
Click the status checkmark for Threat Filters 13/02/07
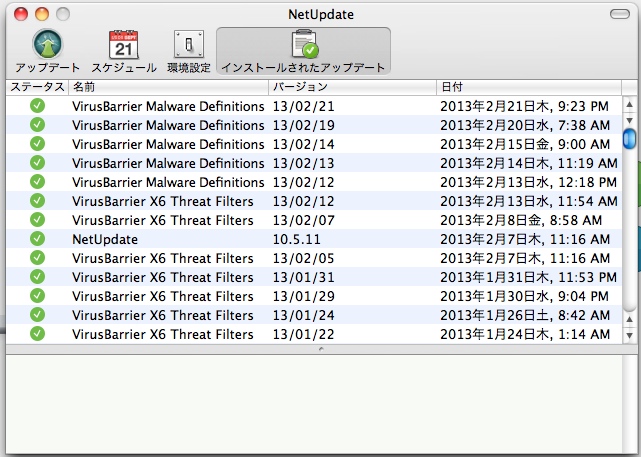[x=37, y=220]
